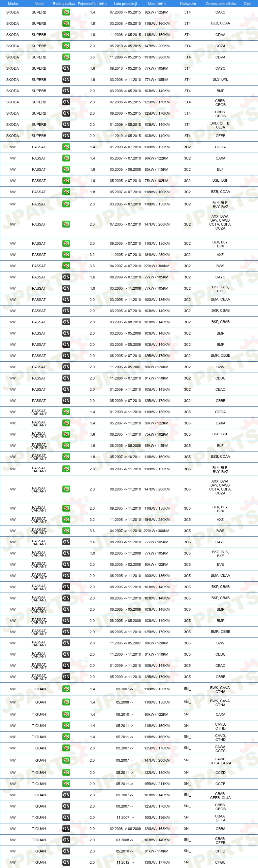Select the BKD, CFFB, CLJA engine codes
This screenshot has width=258, height=868.
(220, 126)
